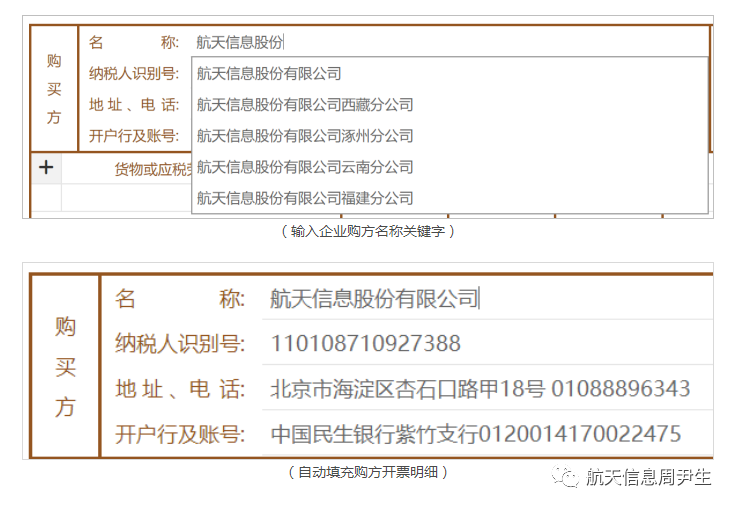Choose 航天信息股份有限公司涿州分公司 from list

(x=450, y=136)
